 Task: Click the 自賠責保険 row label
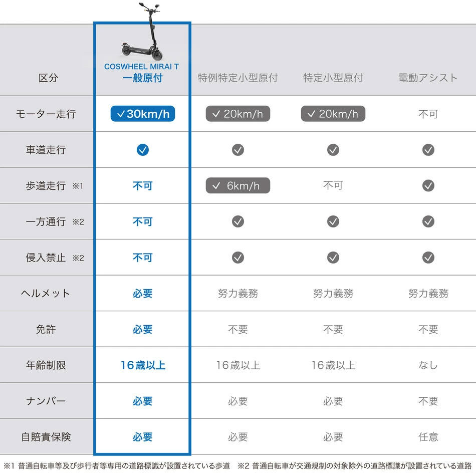pyautogui.click(x=46, y=437)
